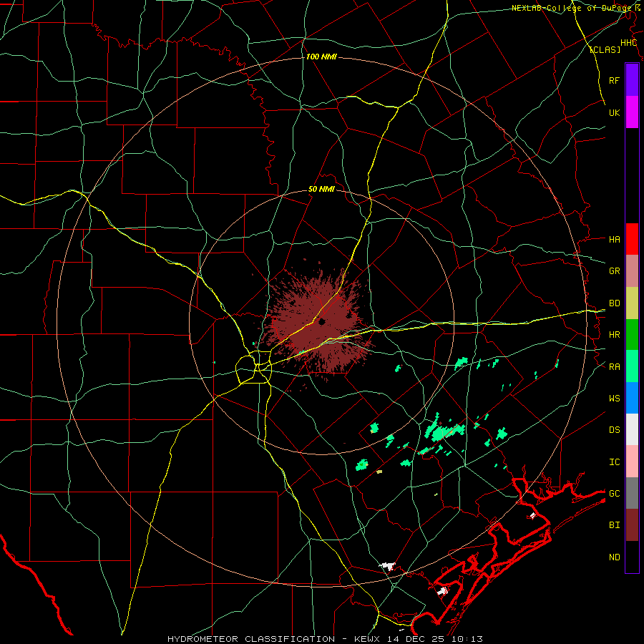
Task: Click the UK legend label
Action: (614, 112)
